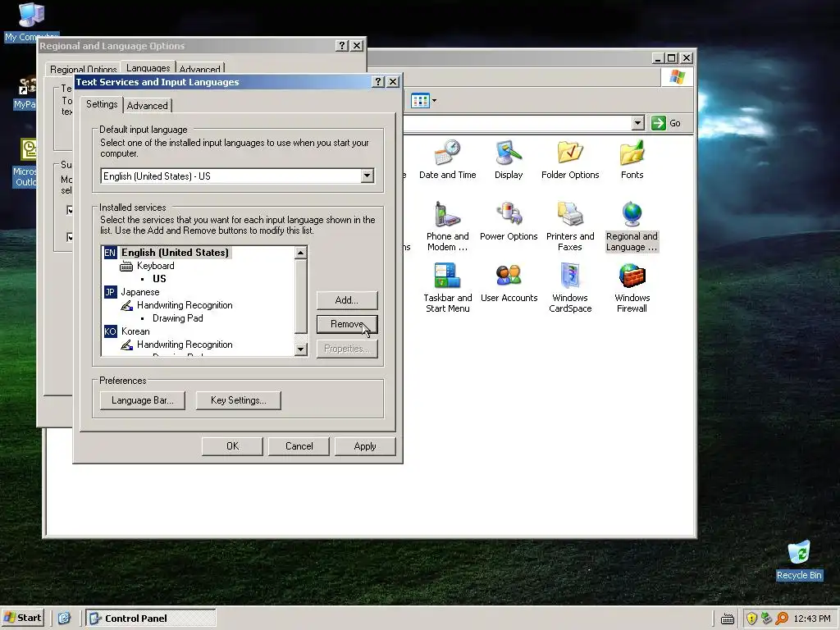Click the Control Panel address bar field
Viewport: 840px width, 630px height.
(517, 123)
